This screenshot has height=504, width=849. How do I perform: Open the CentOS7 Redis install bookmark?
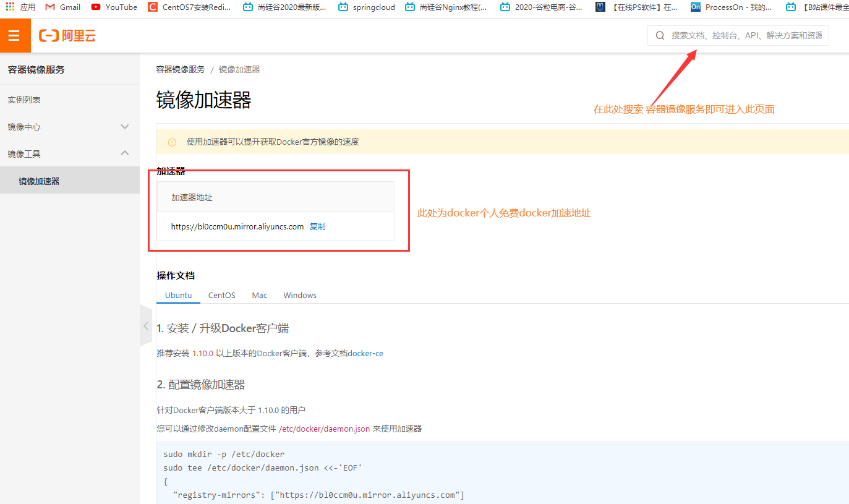tap(189, 7)
